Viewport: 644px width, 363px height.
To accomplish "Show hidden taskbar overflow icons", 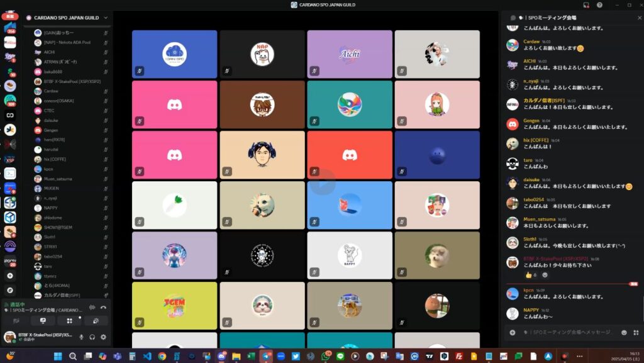I will coord(579,356).
